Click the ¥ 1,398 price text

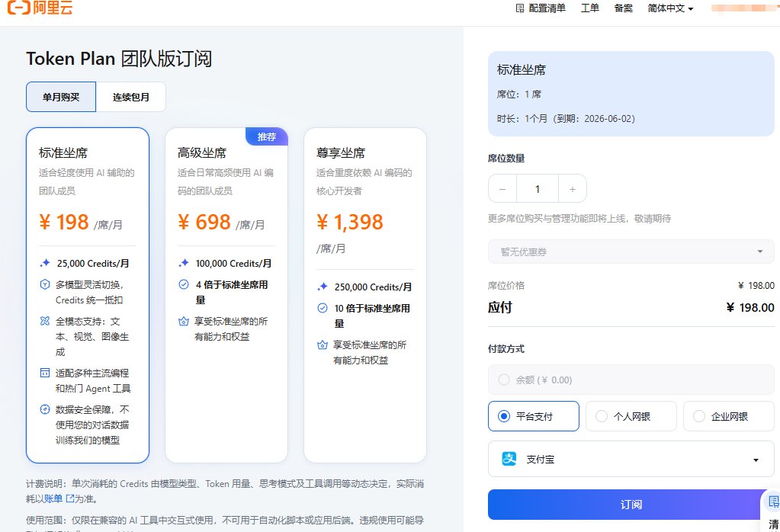[350, 223]
